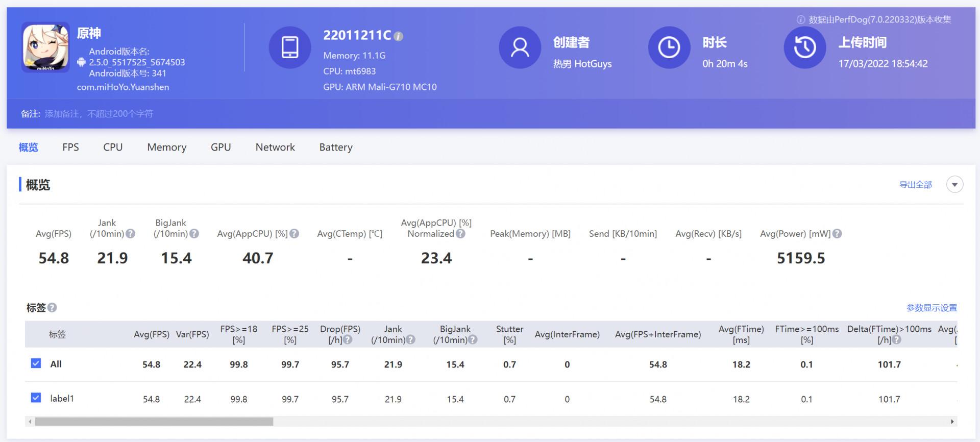Click the Genshin Impact app icon

pos(45,47)
